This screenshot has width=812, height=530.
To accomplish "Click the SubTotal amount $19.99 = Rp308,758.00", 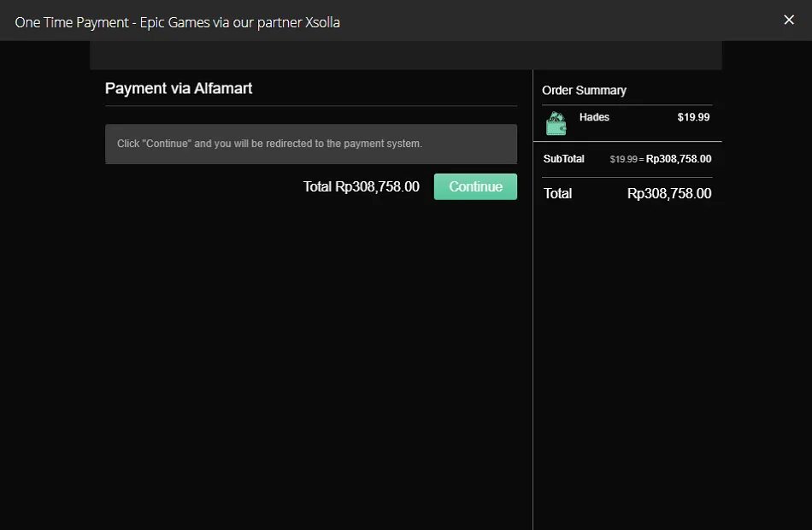I will coord(660,159).
